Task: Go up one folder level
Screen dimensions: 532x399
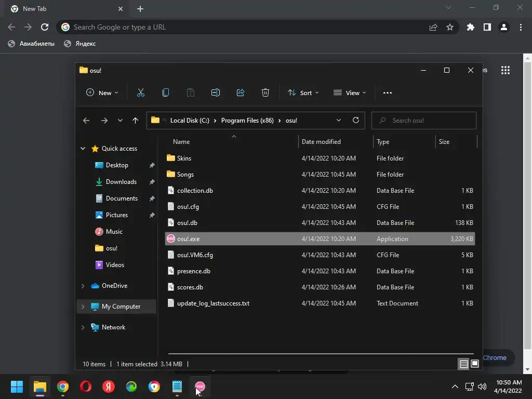Action: [136, 121]
